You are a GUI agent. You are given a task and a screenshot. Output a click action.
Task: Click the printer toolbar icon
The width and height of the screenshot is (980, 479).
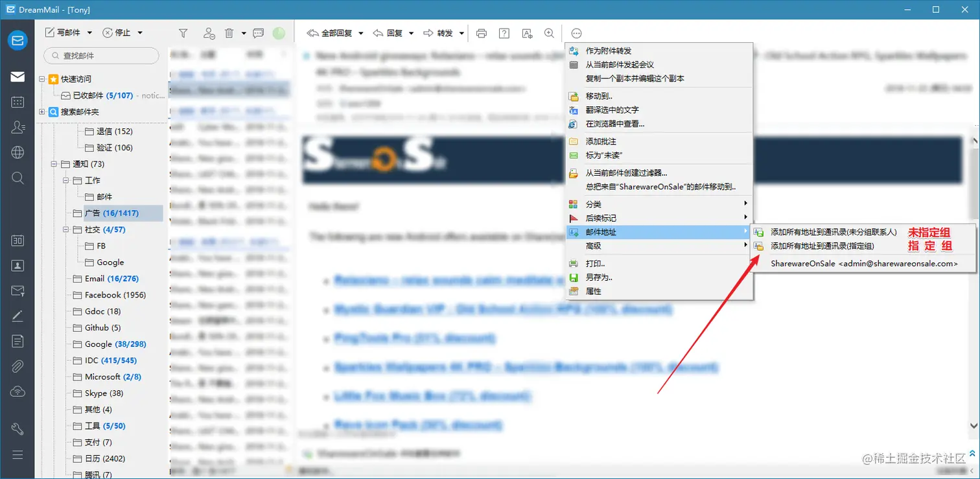[x=481, y=33]
